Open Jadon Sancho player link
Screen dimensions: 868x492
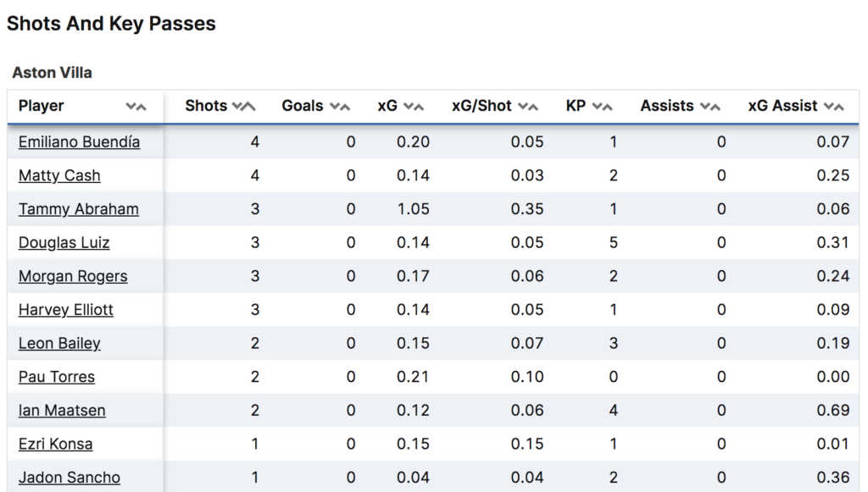pyautogui.click(x=69, y=478)
